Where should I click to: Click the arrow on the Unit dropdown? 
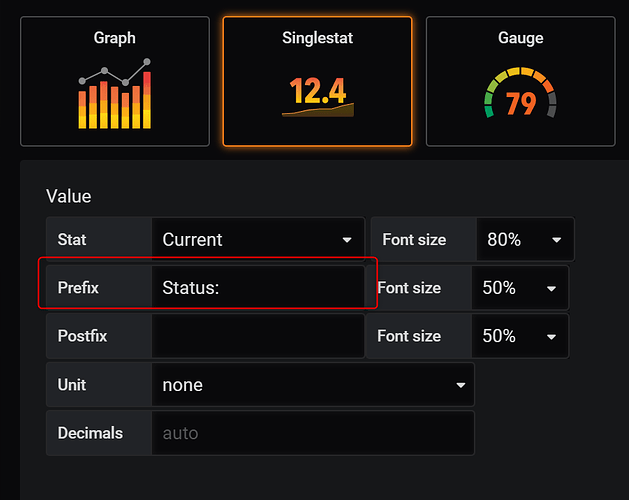pyautogui.click(x=461, y=385)
